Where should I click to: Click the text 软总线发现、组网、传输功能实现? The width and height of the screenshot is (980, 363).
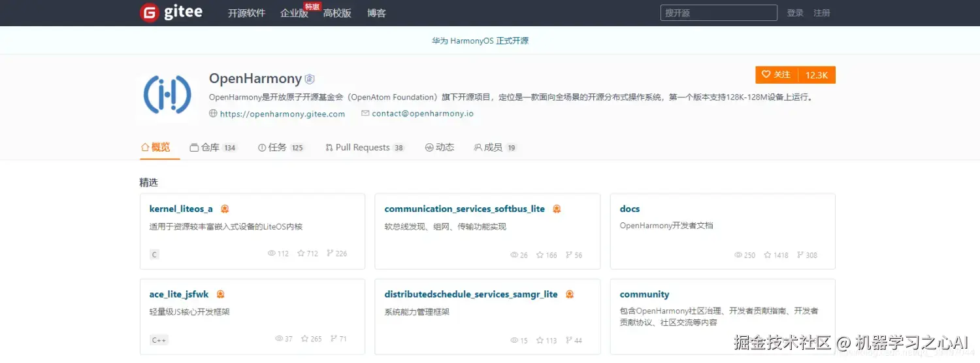pyautogui.click(x=446, y=227)
